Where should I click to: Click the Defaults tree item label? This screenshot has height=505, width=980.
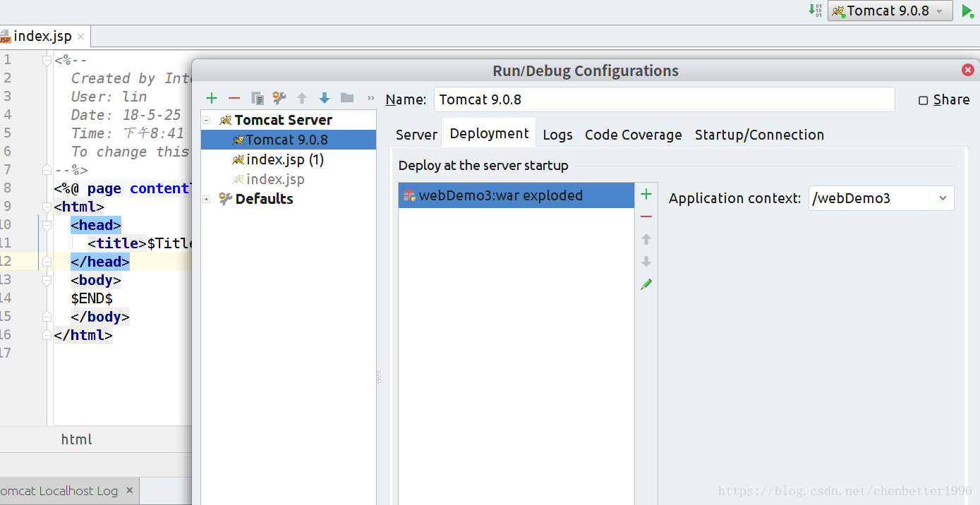click(x=264, y=199)
